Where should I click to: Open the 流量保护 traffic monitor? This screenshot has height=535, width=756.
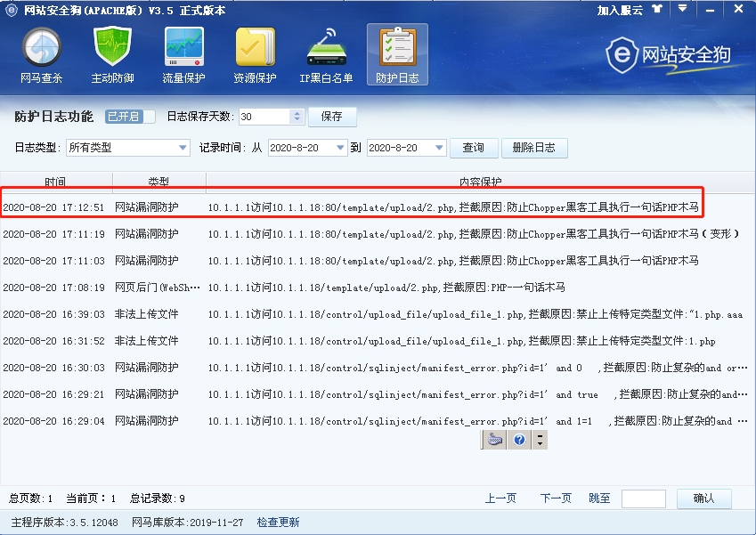[183, 55]
